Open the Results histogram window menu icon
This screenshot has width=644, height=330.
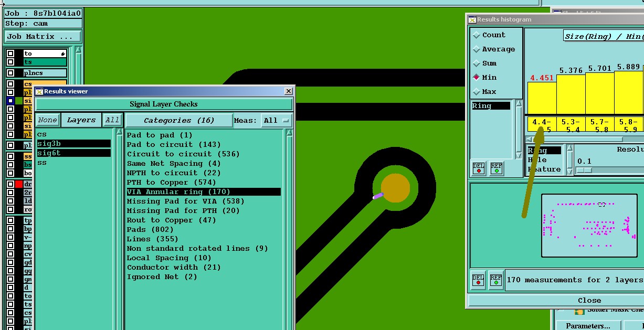[x=472, y=19]
